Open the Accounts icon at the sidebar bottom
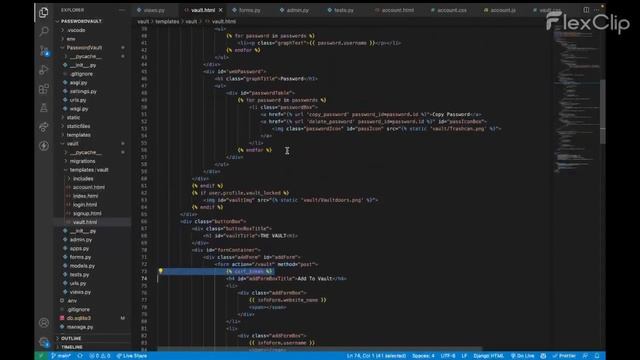 [44, 323]
